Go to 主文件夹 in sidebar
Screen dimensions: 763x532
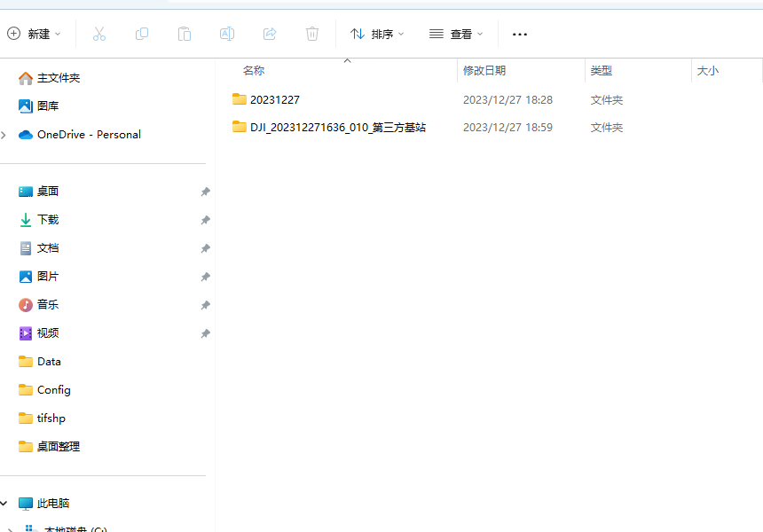point(49,78)
